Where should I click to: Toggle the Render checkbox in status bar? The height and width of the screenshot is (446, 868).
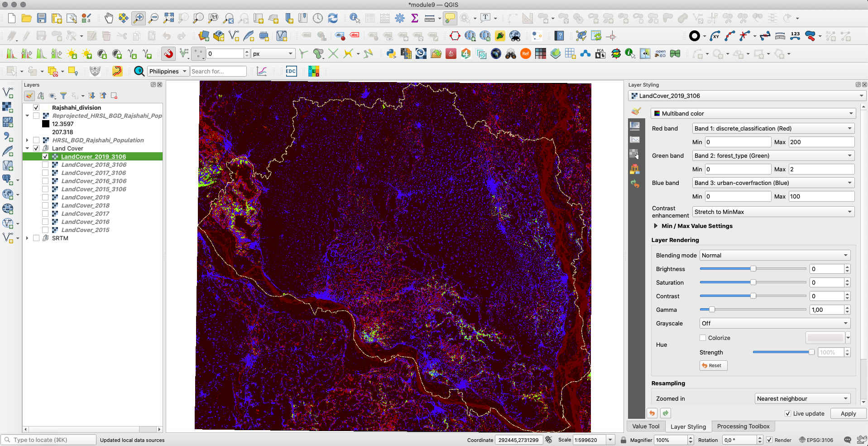769,440
